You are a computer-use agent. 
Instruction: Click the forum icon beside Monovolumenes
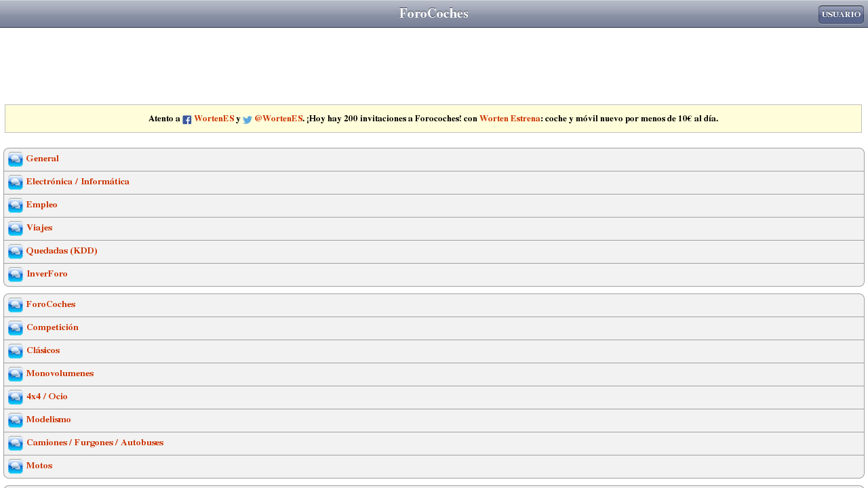16,375
